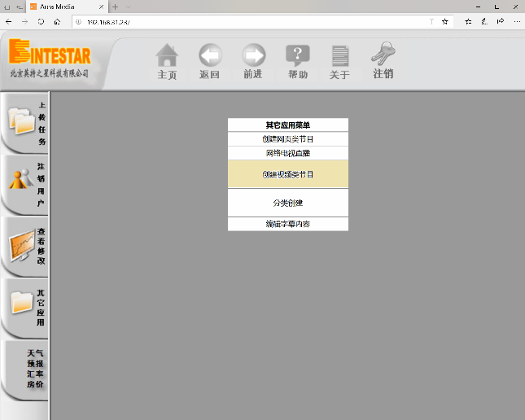Open browser more options menu

tap(517, 22)
